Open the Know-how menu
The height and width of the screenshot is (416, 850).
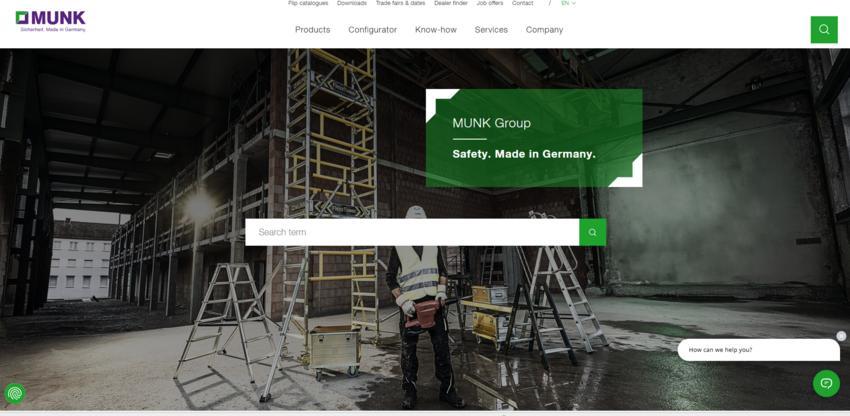[436, 30]
